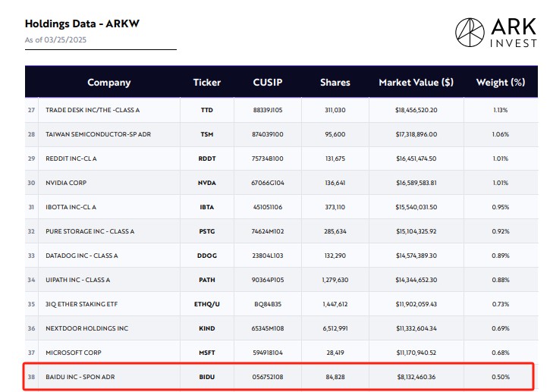Click the PATH ticker symbol
This screenshot has height=392, width=550.
pyautogui.click(x=207, y=280)
